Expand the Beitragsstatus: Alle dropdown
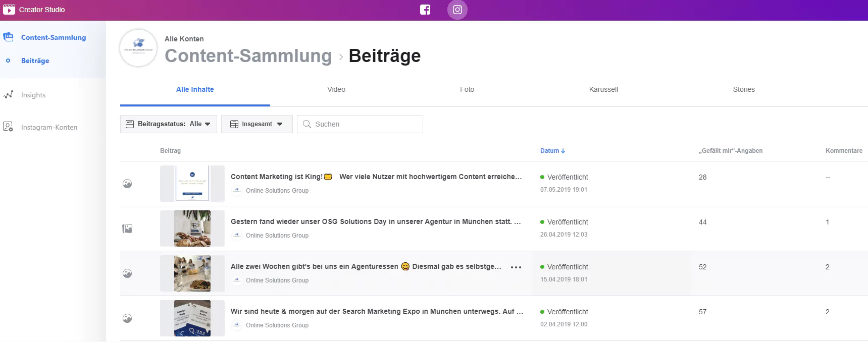This screenshot has height=342, width=868. (169, 124)
